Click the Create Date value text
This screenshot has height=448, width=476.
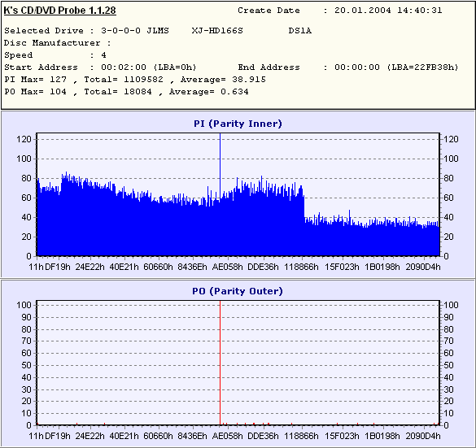point(388,11)
